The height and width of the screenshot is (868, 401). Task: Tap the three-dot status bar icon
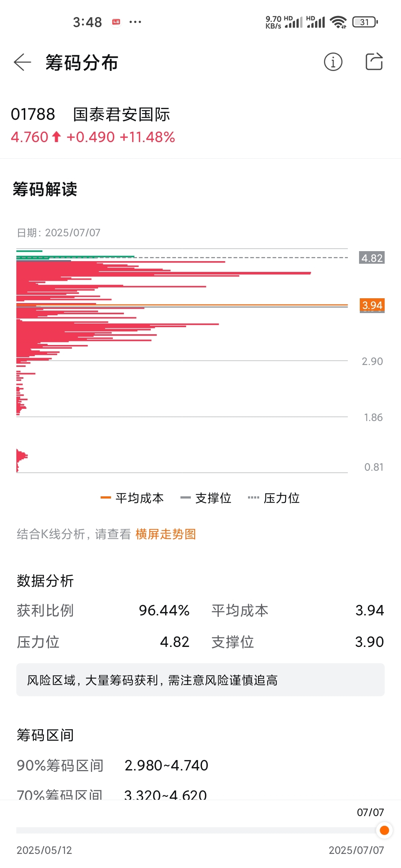(x=135, y=22)
